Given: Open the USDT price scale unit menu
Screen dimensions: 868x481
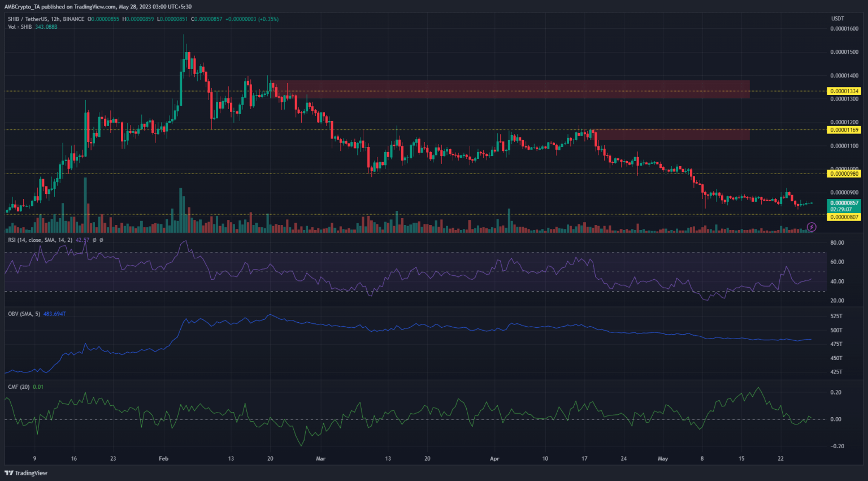Looking at the screenshot, I should point(837,18).
